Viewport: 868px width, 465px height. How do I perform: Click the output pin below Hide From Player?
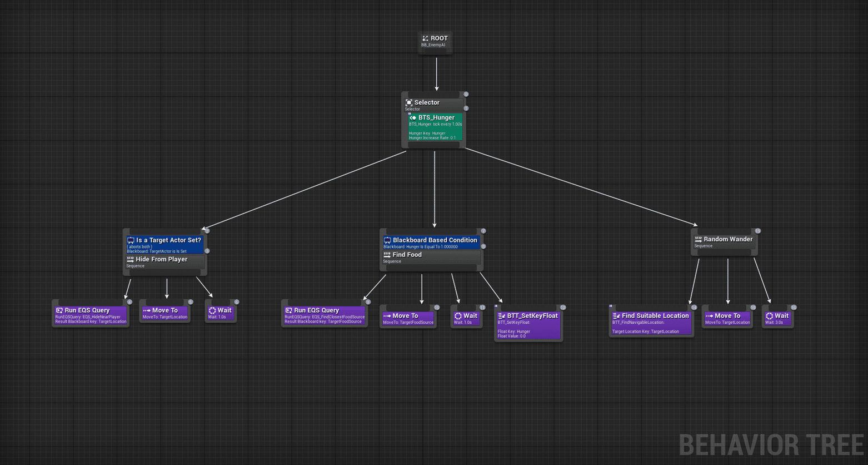coord(165,273)
